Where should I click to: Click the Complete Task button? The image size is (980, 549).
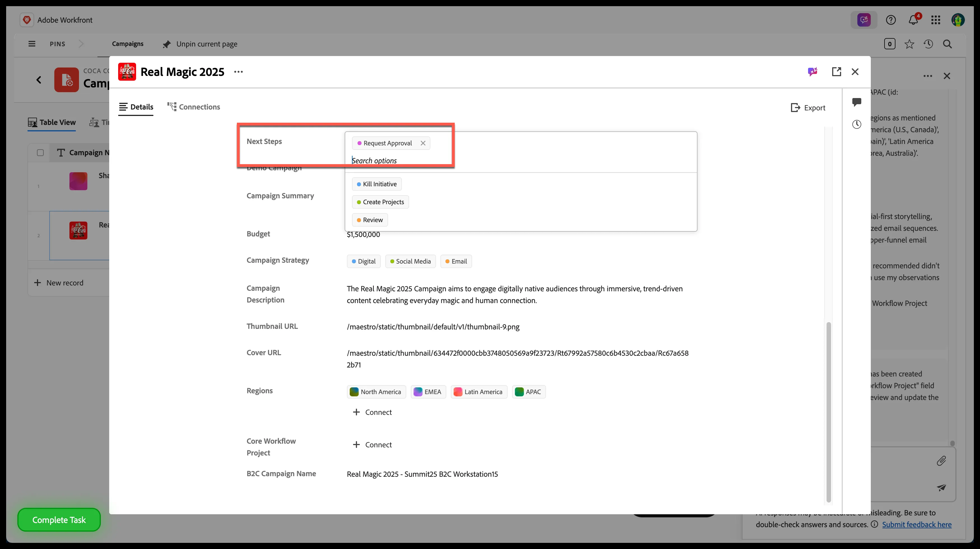tap(59, 520)
